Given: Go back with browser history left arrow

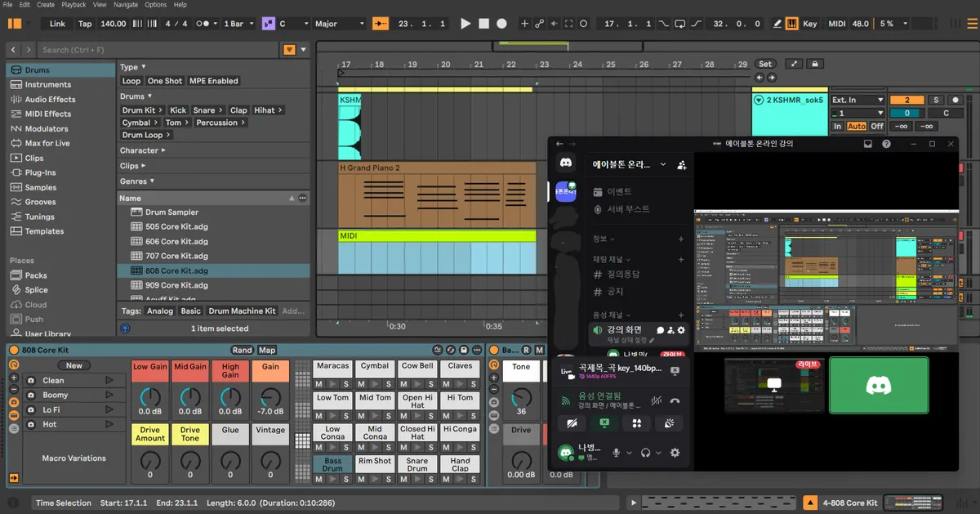Looking at the screenshot, I should [12, 50].
